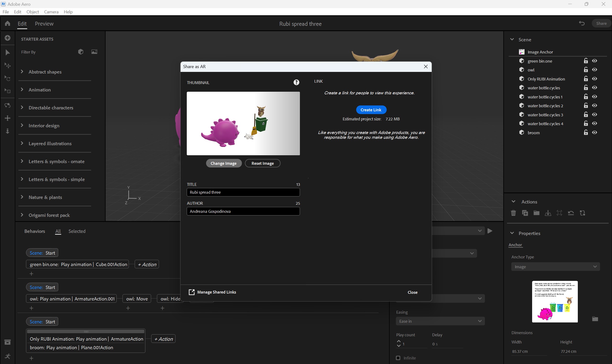Click the duplicate icon in Actions
The width and height of the screenshot is (612, 364).
(x=525, y=213)
